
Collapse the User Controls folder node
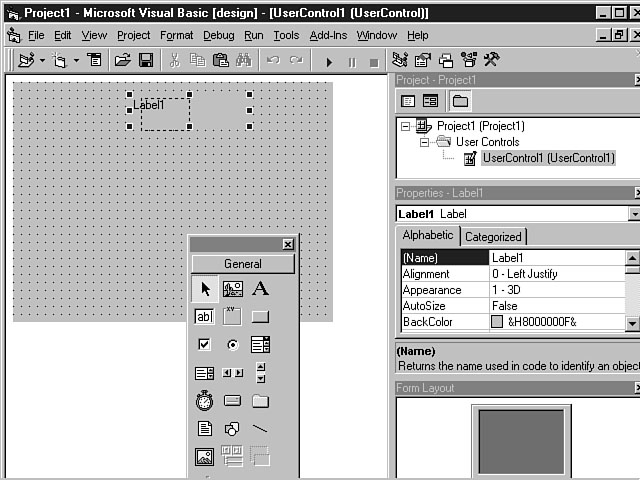424,142
